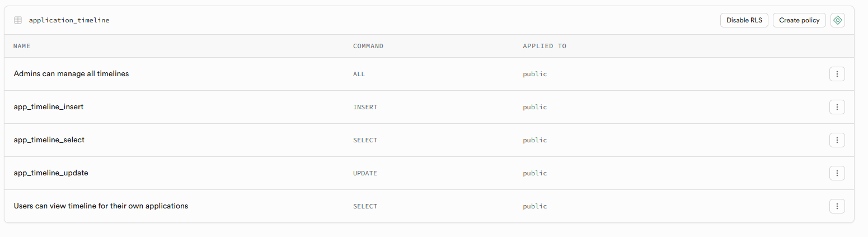Open three-dot menu for app_timeline_update policy
This screenshot has height=237, width=868.
pyautogui.click(x=837, y=173)
